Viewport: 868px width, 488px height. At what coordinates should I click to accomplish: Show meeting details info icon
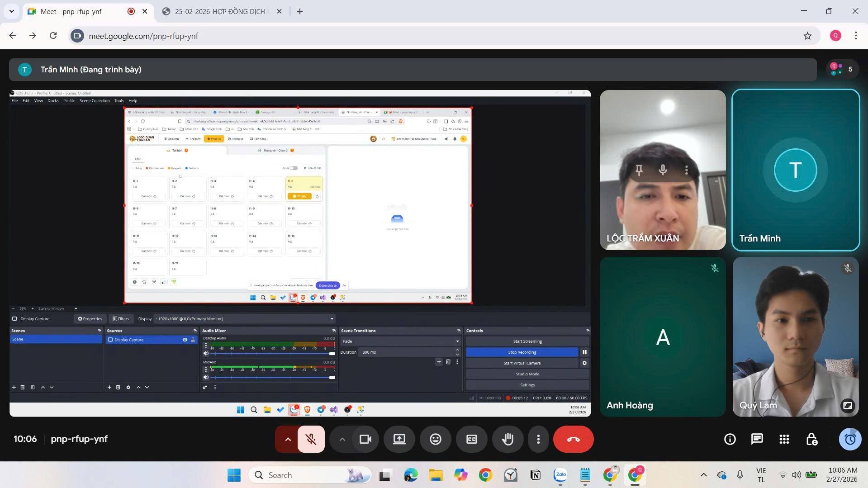tap(730, 439)
